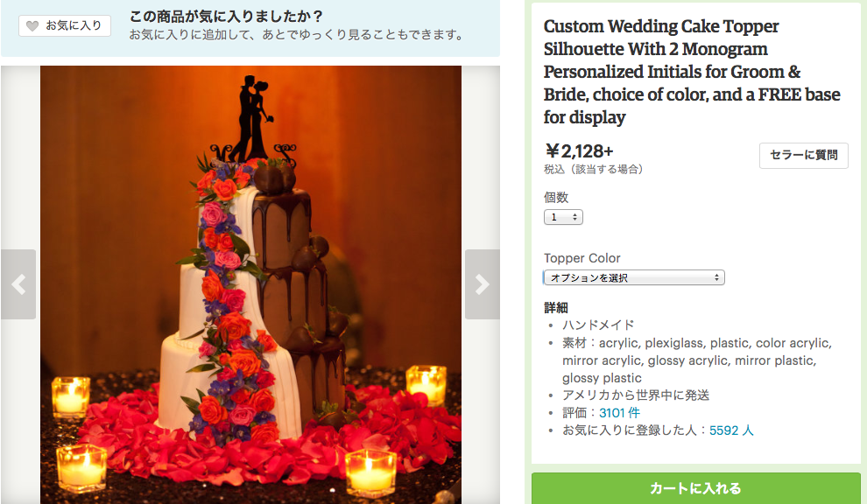Click the アメリカから世界中に発送 shipping detail

tap(636, 395)
